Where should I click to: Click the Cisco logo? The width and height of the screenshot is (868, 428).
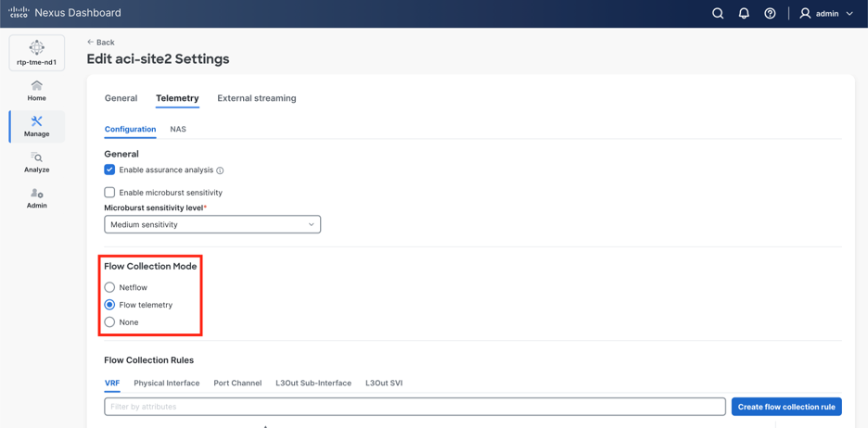[19, 13]
